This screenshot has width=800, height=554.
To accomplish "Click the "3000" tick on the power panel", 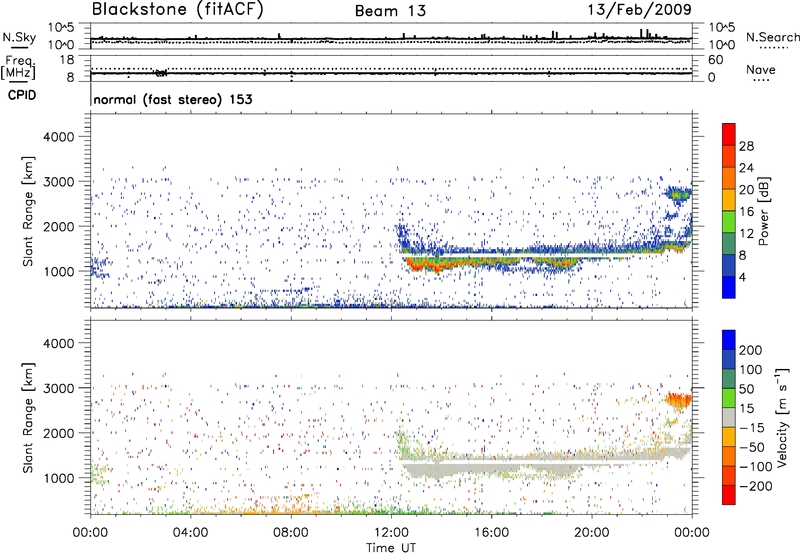I will click(x=59, y=182).
